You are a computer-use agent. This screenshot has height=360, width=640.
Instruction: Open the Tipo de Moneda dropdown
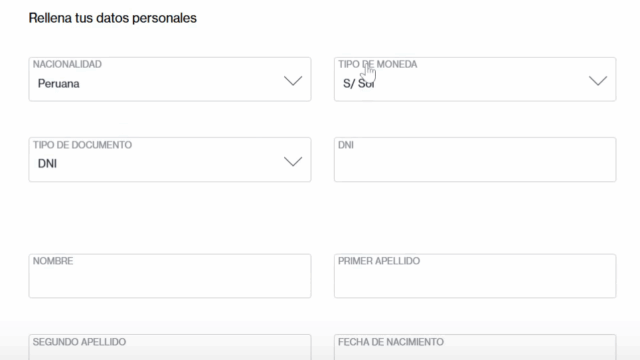tap(475, 79)
